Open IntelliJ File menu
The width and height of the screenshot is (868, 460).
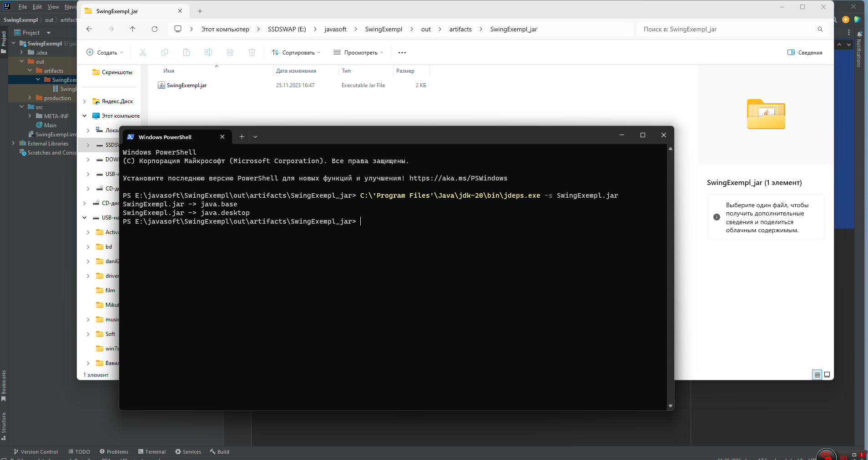(23, 7)
